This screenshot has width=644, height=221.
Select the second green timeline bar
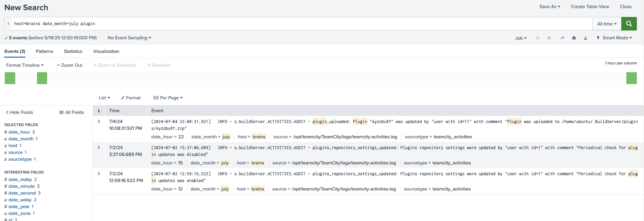coord(42,78)
